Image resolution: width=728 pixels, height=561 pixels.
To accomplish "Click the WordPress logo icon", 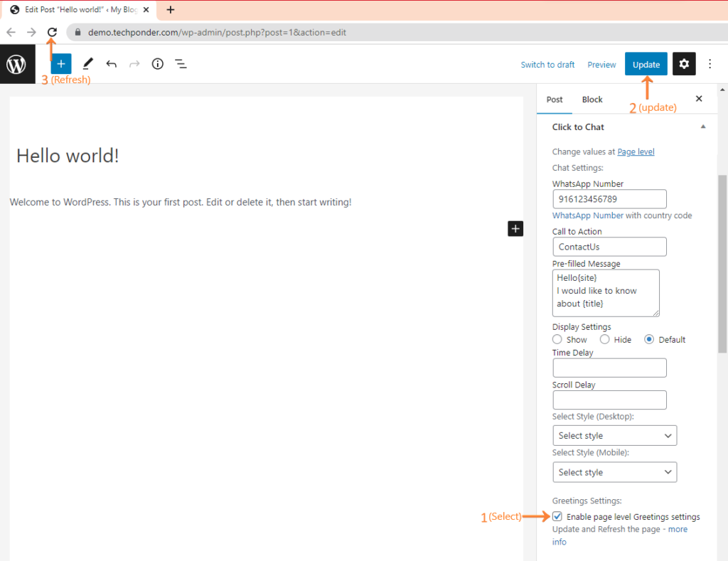I will [17, 64].
